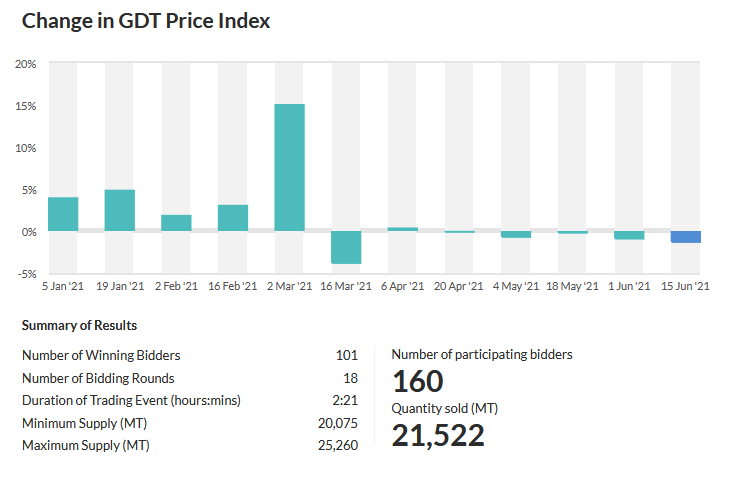Click the '1 Jun '21' date label
Image resolution: width=731 pixels, height=493 pixels.
pos(629,286)
